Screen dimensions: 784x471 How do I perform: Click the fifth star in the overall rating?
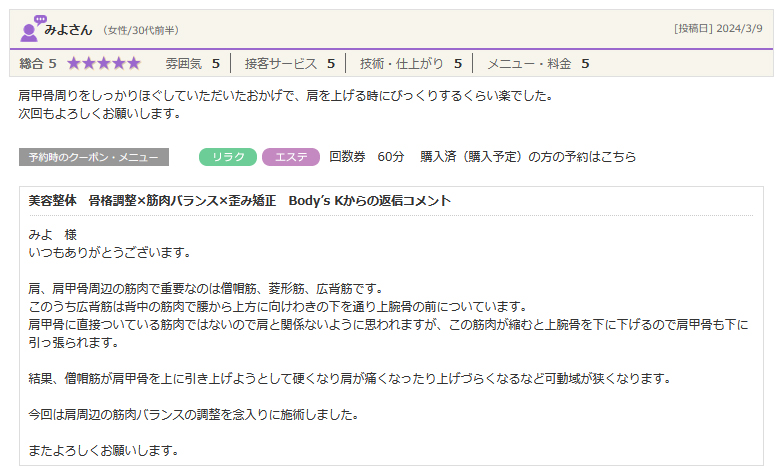pyautogui.click(x=134, y=63)
